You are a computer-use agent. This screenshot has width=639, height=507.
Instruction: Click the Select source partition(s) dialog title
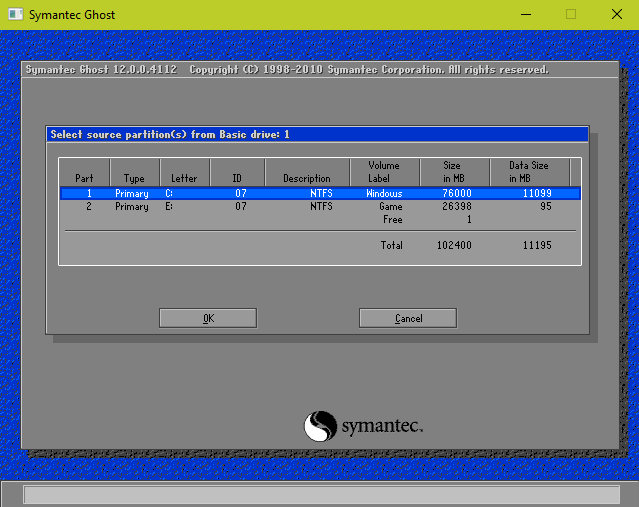pos(170,134)
